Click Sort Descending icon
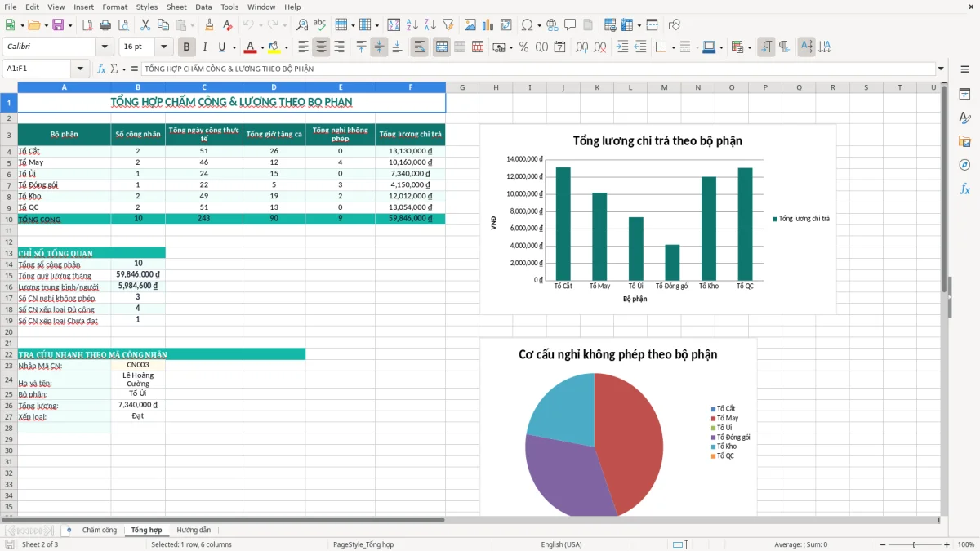Screen dimensions: 980x551 click(430, 25)
